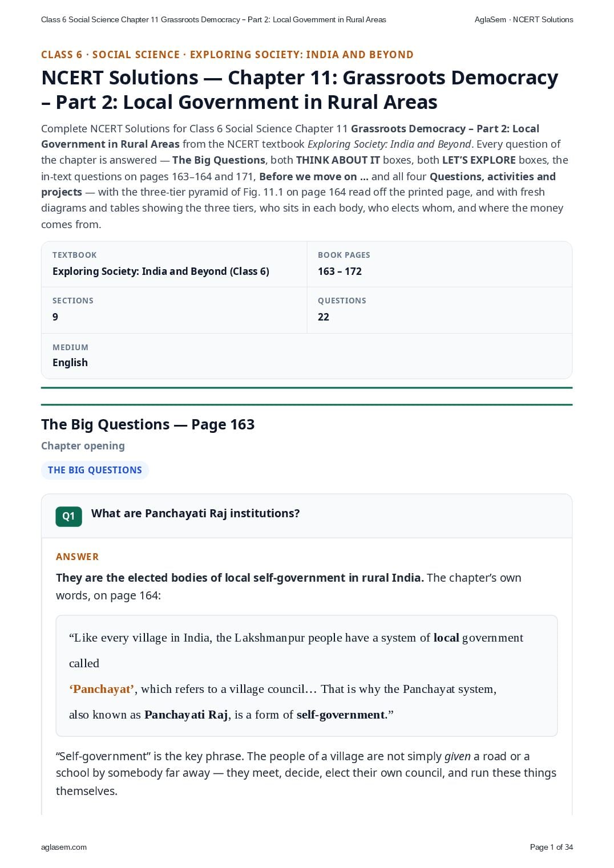
Task: Select the Medium English cell
Action: [x=306, y=356]
